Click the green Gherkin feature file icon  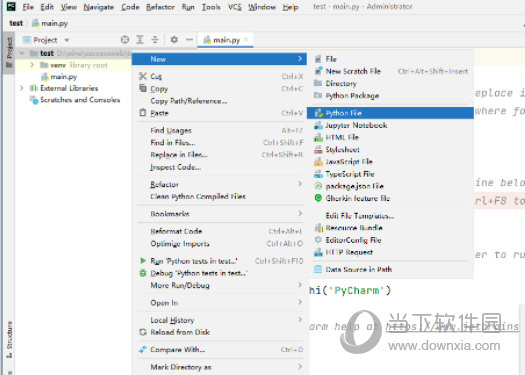(318, 198)
